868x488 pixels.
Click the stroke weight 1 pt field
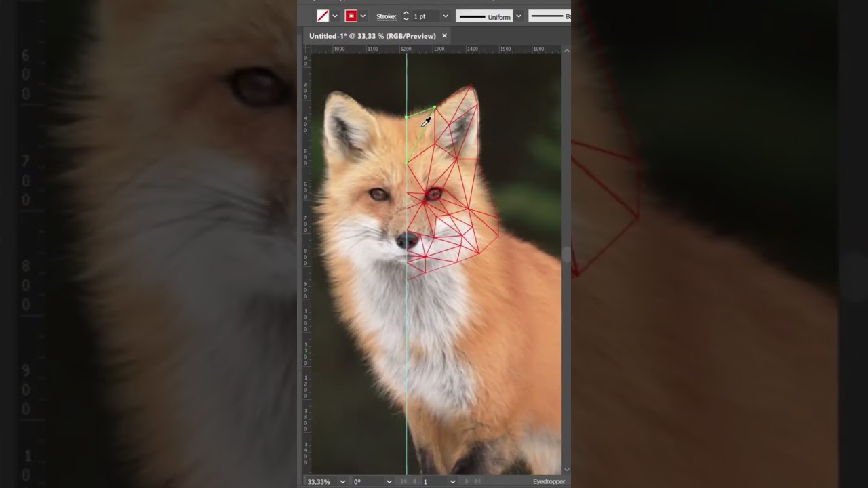click(x=426, y=16)
